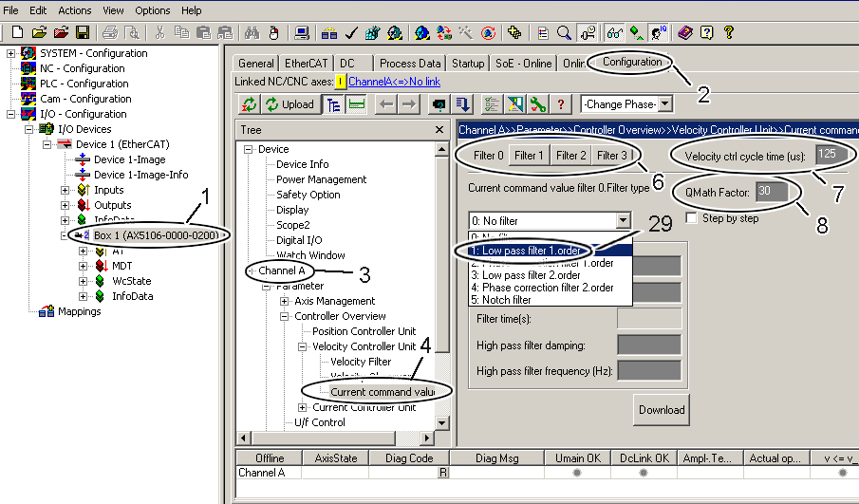Enable the Step by step checkbox
Image resolution: width=859 pixels, height=504 pixels.
point(692,218)
